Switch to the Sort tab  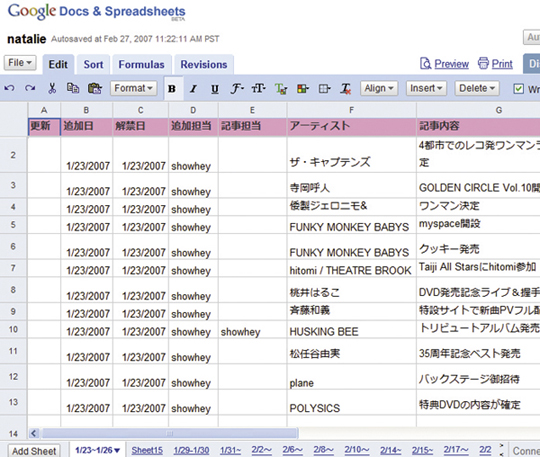click(93, 64)
